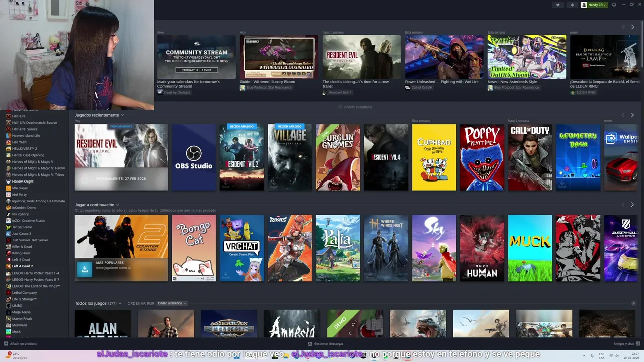Click the Just Cause 3 sidebar icon
644x362 pixels.
8,234
